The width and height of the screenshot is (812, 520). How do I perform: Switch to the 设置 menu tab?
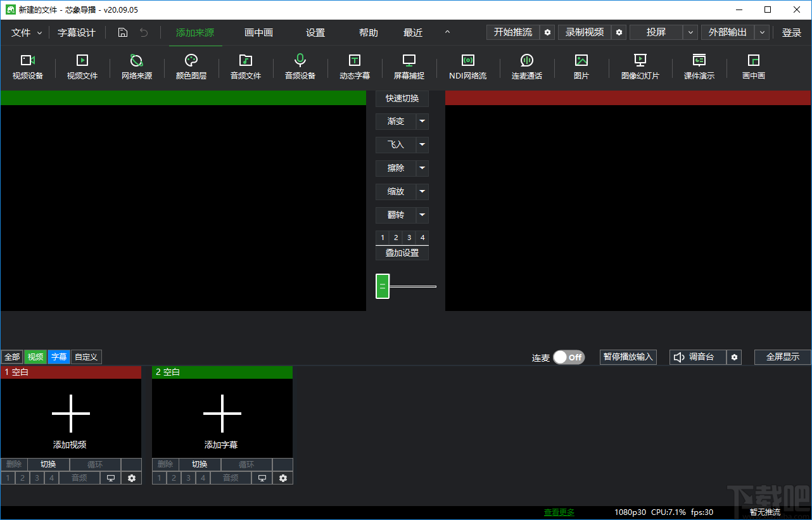(x=315, y=33)
